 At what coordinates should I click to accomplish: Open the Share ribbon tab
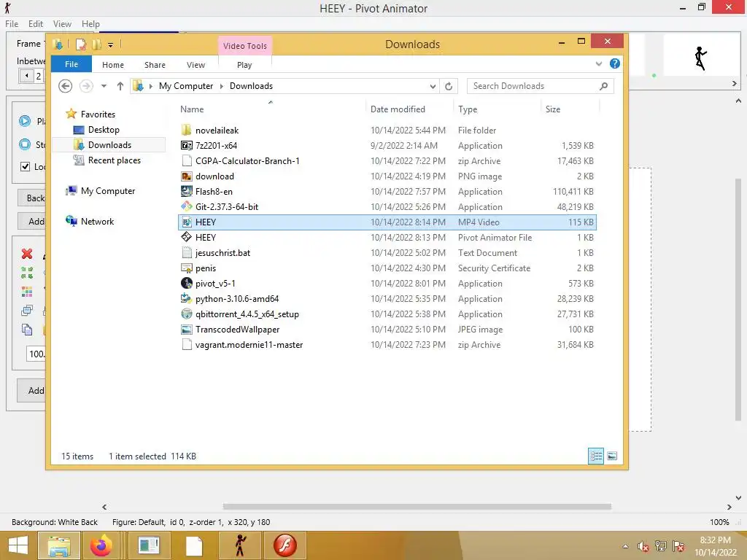[155, 65]
